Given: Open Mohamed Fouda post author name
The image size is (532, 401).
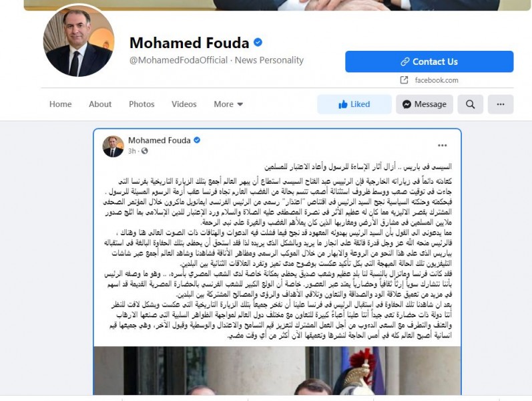Looking at the screenshot, I should click(x=159, y=140).
